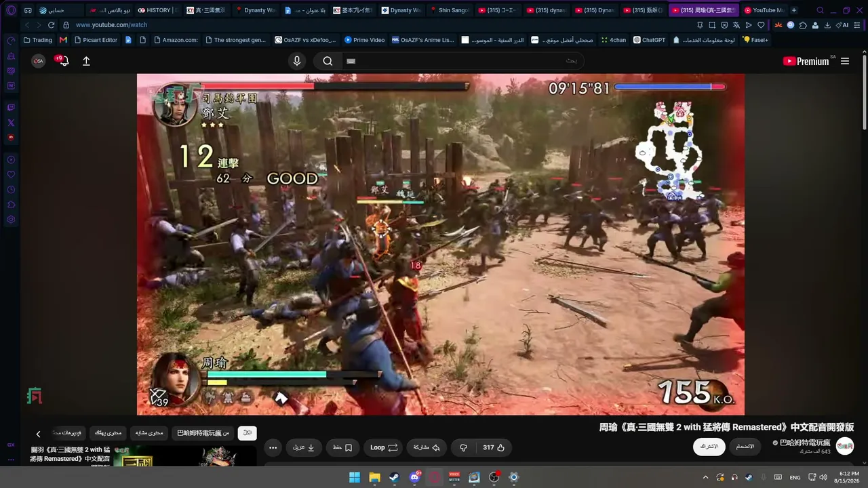Click the 'تنزيل' download button
868x488 pixels.
(304, 447)
